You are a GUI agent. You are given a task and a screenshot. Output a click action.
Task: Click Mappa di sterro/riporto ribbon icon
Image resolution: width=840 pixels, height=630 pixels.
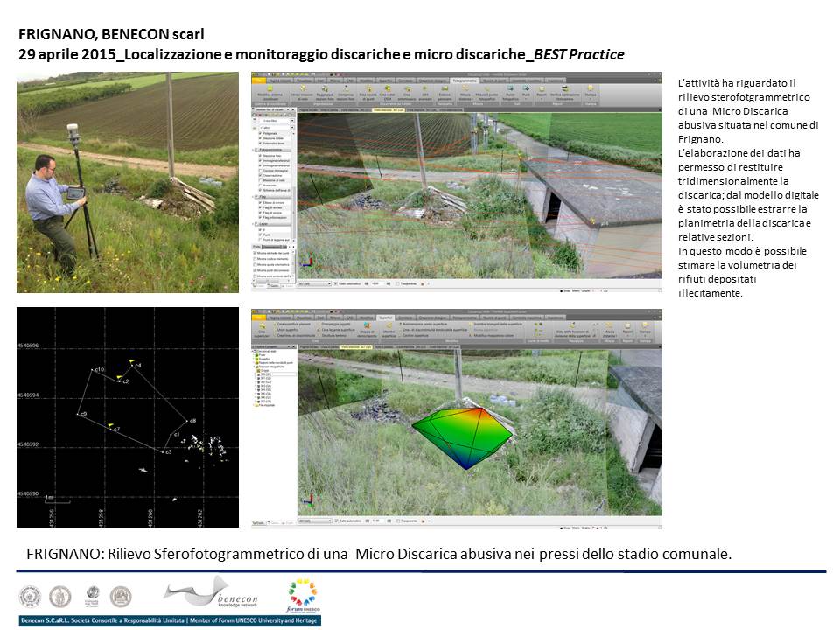[367, 329]
